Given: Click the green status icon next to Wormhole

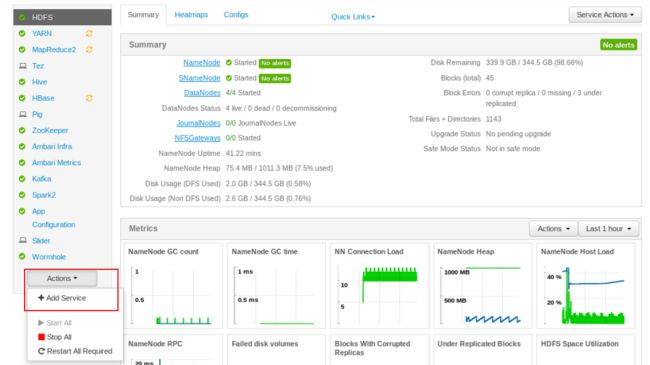Looking at the screenshot, I should pyautogui.click(x=22, y=256).
